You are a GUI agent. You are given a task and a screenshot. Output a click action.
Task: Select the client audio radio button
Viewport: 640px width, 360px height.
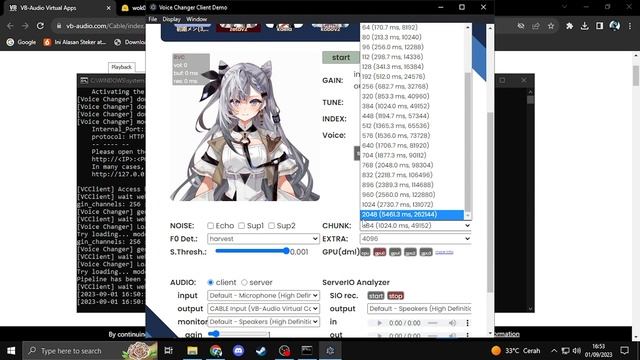pyautogui.click(x=211, y=282)
